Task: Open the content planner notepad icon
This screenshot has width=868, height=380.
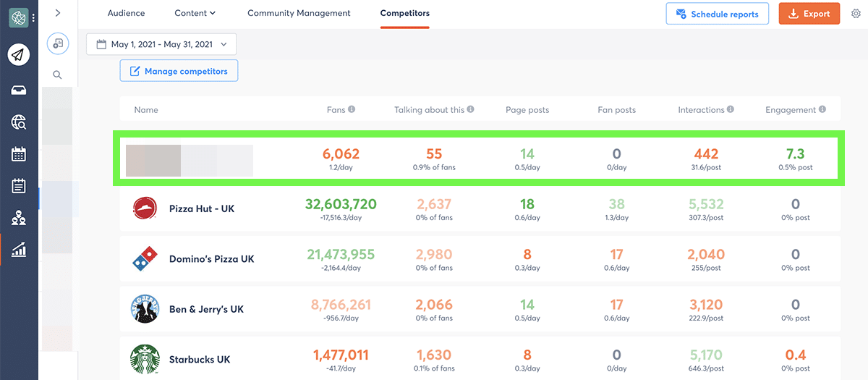Action: [x=19, y=186]
